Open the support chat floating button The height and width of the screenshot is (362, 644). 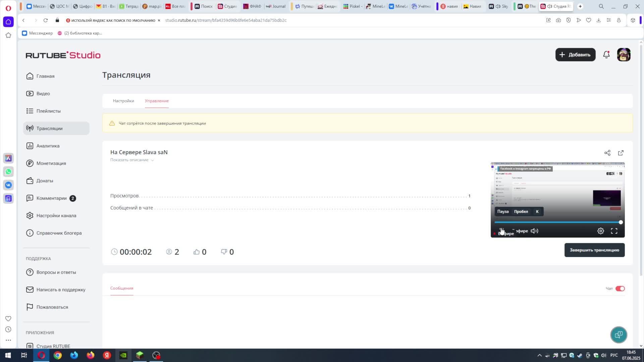click(619, 335)
